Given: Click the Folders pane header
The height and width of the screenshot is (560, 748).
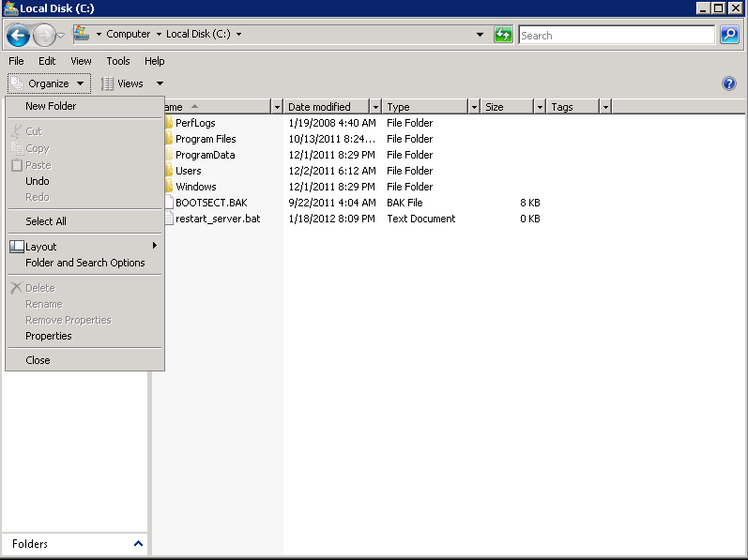Looking at the screenshot, I should [74, 544].
